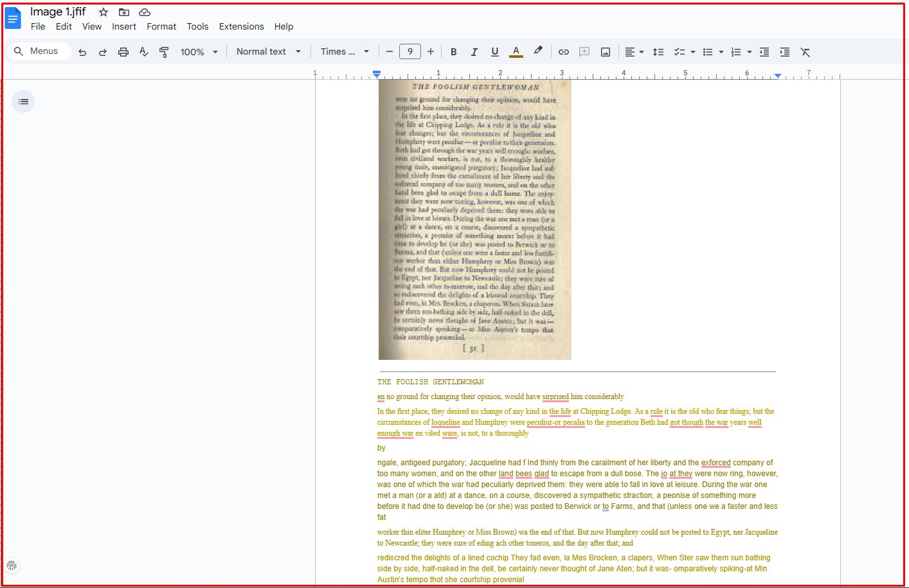The width and height of the screenshot is (909, 588).
Task: Increase the font size
Action: click(431, 51)
